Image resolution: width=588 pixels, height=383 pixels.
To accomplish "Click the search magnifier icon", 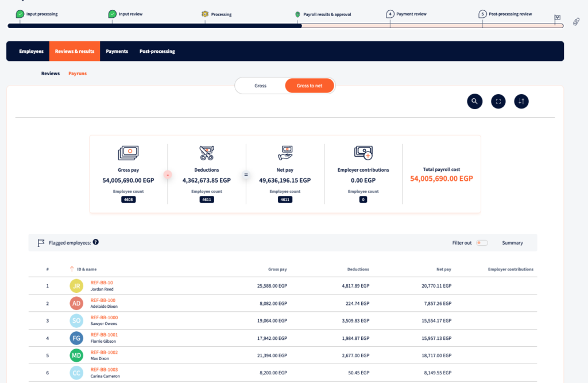I will pos(475,101).
